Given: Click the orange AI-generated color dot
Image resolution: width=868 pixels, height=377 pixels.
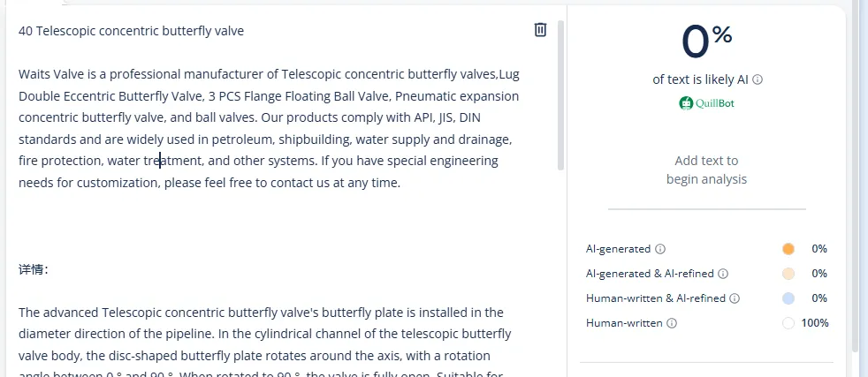Looking at the screenshot, I should (788, 249).
